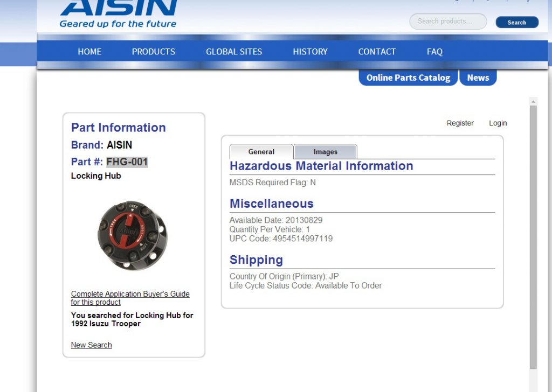The height and width of the screenshot is (392, 552).
Task: Click the scrollbar up arrow
Action: click(533, 102)
